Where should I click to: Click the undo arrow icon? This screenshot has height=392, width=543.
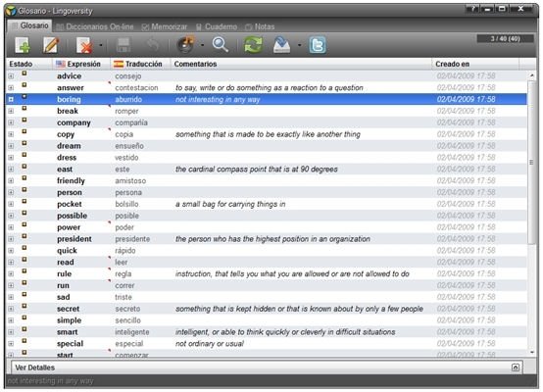pyautogui.click(x=153, y=45)
